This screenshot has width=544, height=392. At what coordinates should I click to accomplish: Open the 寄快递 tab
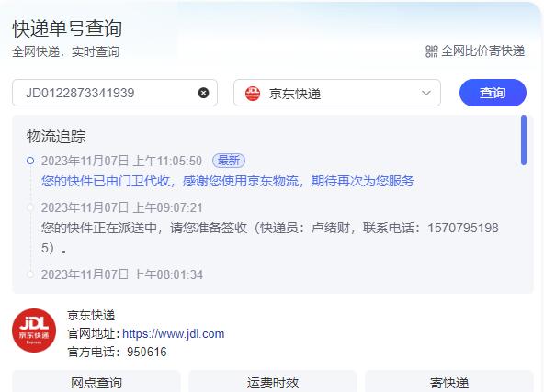pyautogui.click(x=449, y=382)
